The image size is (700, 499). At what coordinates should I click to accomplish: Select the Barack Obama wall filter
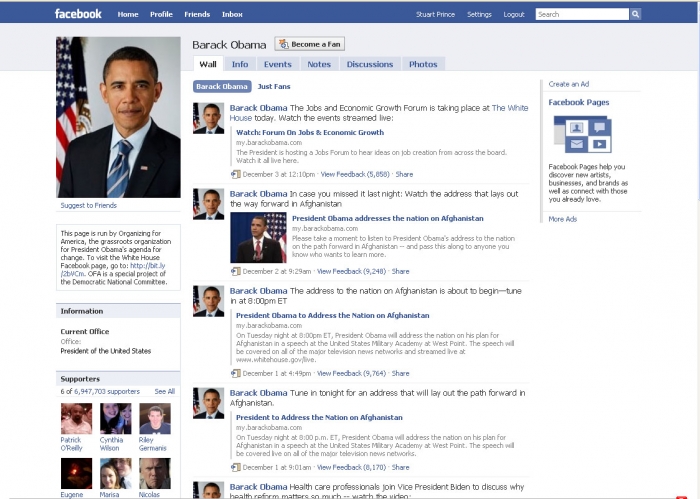click(222, 86)
